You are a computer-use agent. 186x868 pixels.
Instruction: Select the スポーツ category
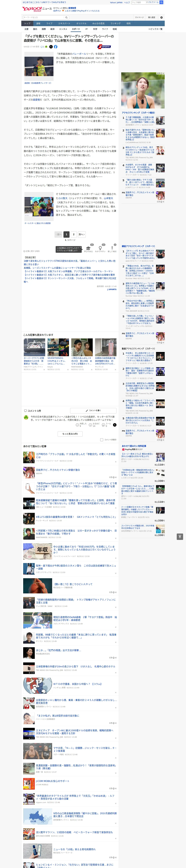pos(76,29)
